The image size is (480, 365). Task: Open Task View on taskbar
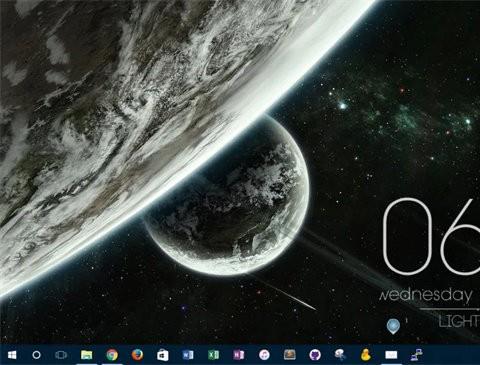(61, 355)
